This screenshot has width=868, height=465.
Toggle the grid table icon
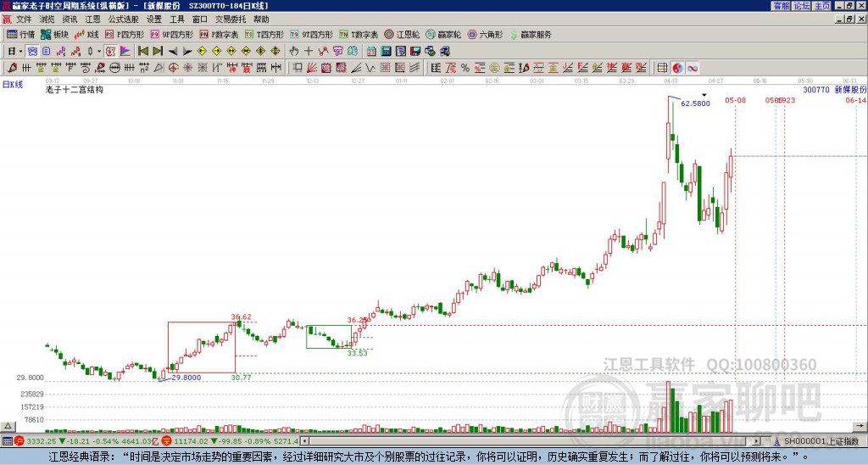[x=662, y=68]
